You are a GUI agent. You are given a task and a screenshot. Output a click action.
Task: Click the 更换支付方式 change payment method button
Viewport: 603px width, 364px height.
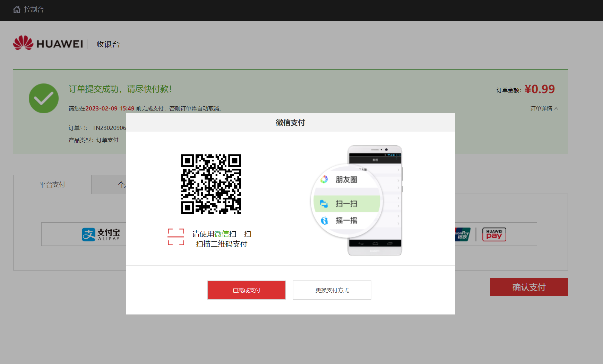(x=332, y=290)
